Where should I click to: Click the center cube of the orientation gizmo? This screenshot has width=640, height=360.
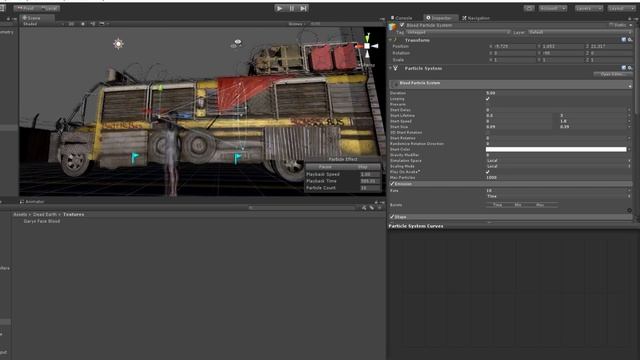pos(367,46)
